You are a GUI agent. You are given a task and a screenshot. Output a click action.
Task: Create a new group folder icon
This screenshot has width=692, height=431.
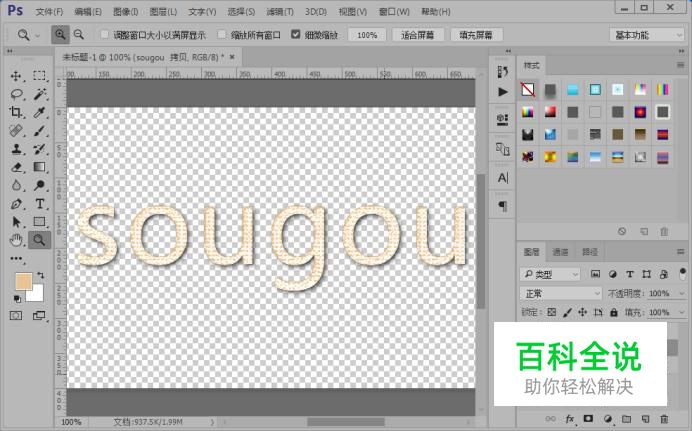pos(626,419)
